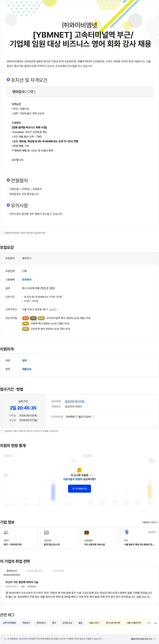
Task: Click 9호선 badge beside 신반포역
Action: click(26, 329)
